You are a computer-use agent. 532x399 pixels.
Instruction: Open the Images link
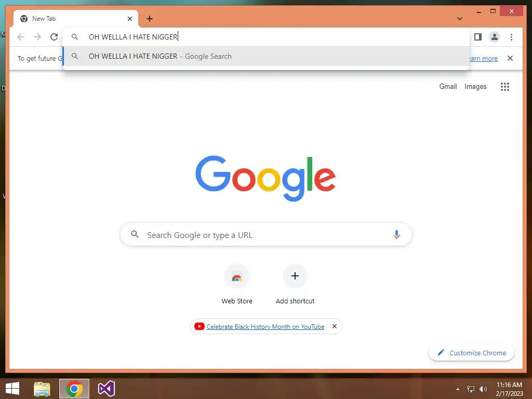click(475, 87)
